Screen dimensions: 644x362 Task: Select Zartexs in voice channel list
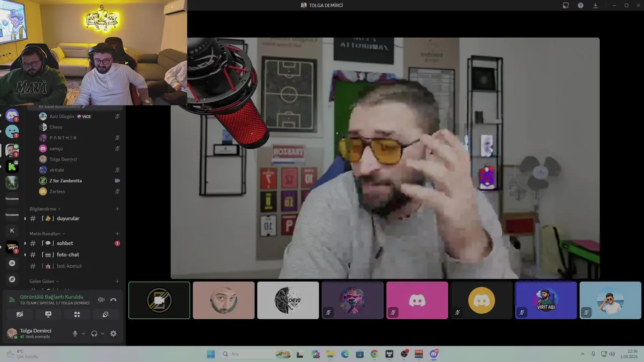[79, 192]
